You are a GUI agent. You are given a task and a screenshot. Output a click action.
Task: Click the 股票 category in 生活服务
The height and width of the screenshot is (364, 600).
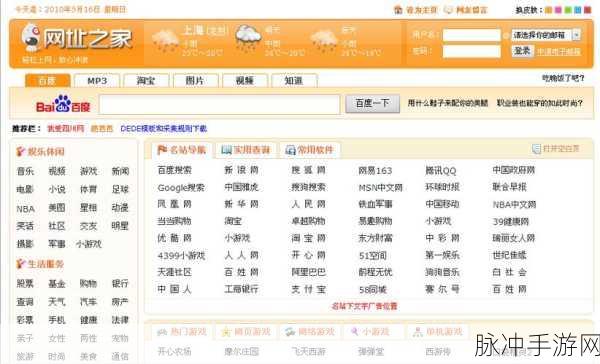25,284
